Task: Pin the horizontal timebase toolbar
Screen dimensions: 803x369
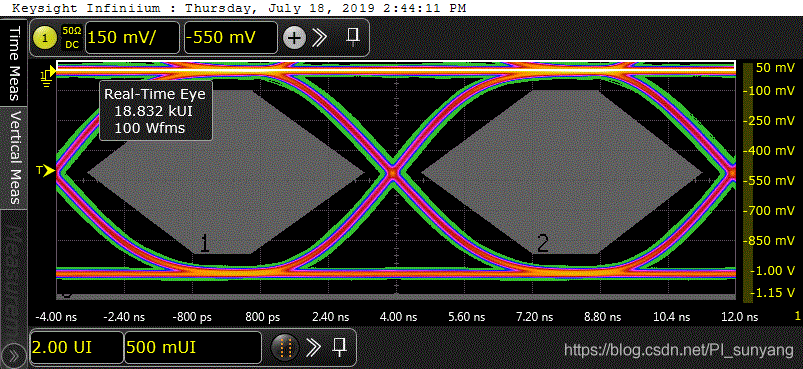Action: point(339,348)
